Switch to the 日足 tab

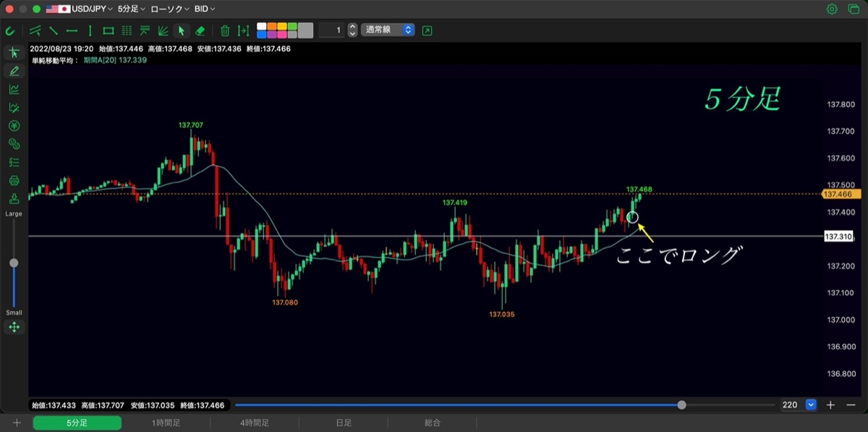[x=344, y=423]
